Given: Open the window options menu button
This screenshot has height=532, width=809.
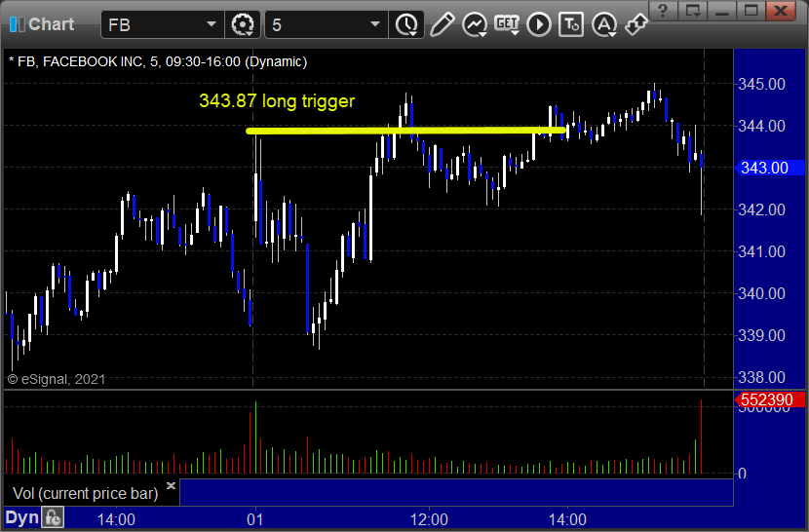Looking at the screenshot, I should coord(692,10).
